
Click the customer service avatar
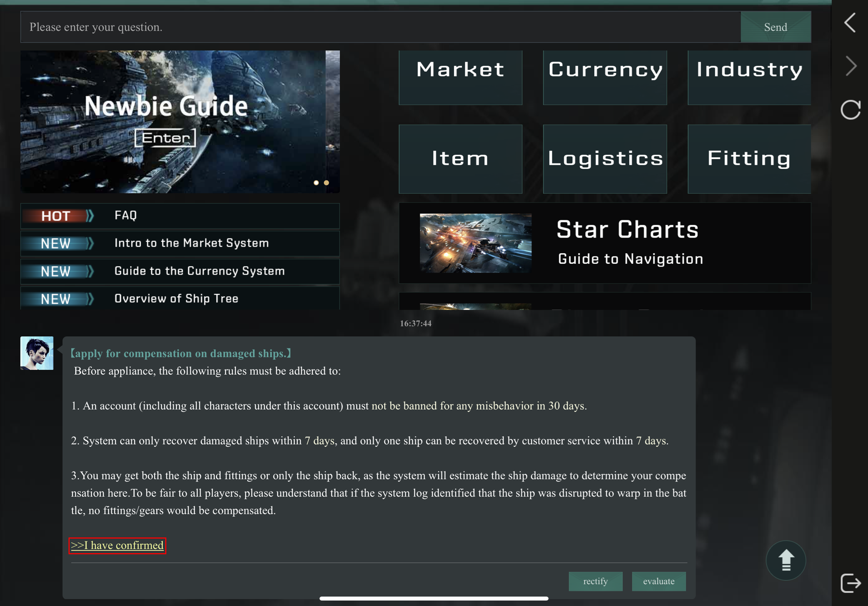pyautogui.click(x=37, y=353)
